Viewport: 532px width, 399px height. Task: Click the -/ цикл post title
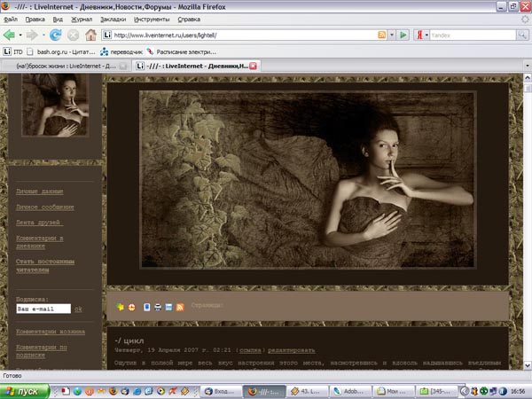(x=129, y=340)
